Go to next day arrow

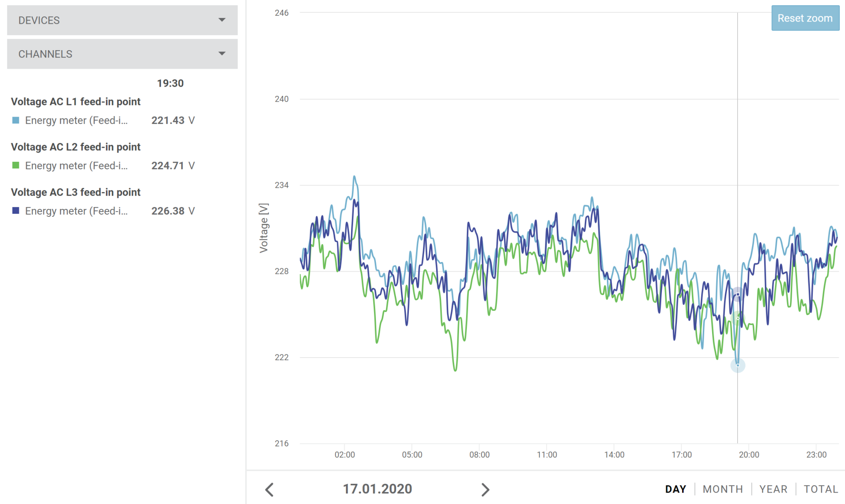pos(485,489)
